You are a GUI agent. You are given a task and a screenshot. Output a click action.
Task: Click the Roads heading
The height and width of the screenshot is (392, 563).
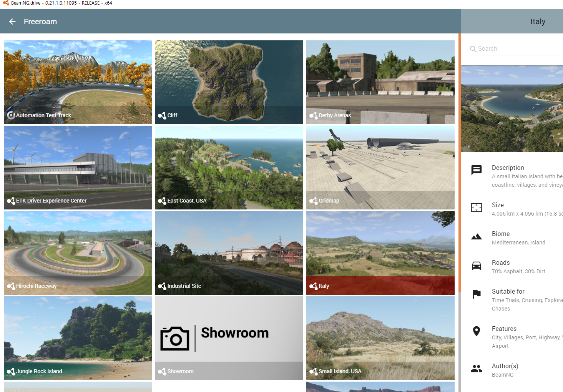501,262
